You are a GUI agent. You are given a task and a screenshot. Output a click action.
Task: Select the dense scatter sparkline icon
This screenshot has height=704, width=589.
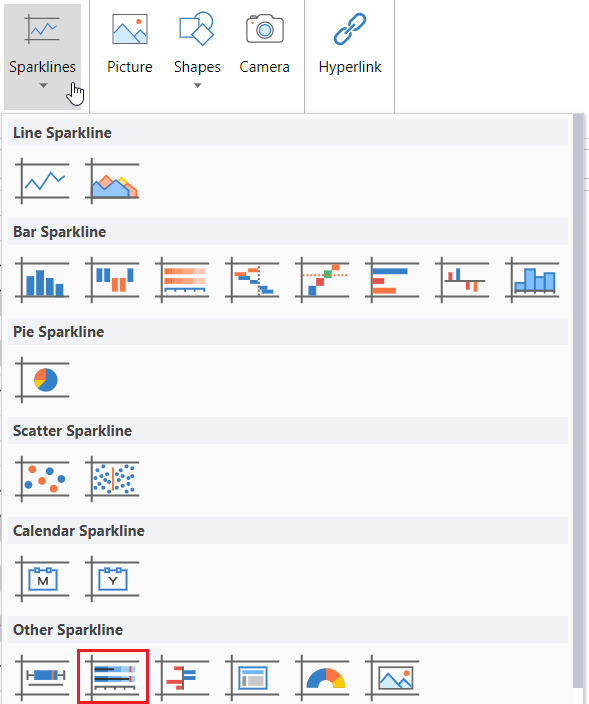112,479
